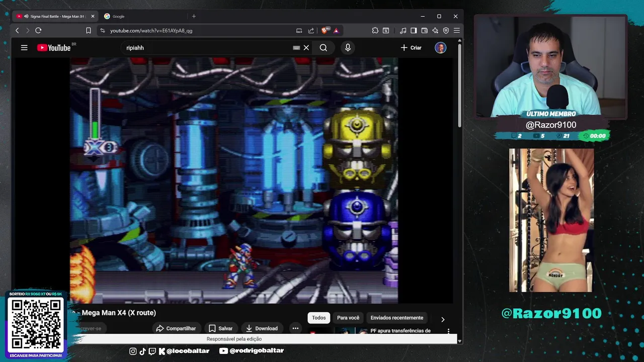The width and height of the screenshot is (644, 362).
Task: Open a new browser tab
Action: pyautogui.click(x=194, y=16)
